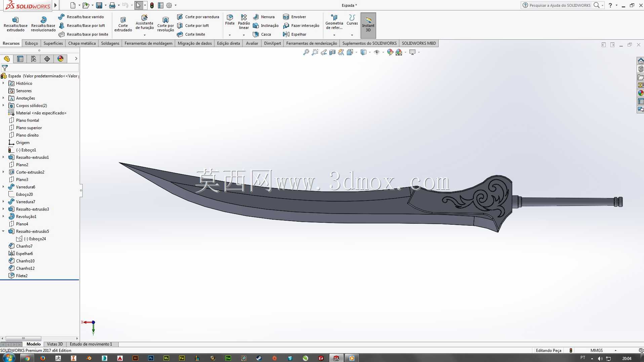Viewport: 644px width, 362px height.
Task: Expand the Histórico tree node
Action: click(x=3, y=83)
